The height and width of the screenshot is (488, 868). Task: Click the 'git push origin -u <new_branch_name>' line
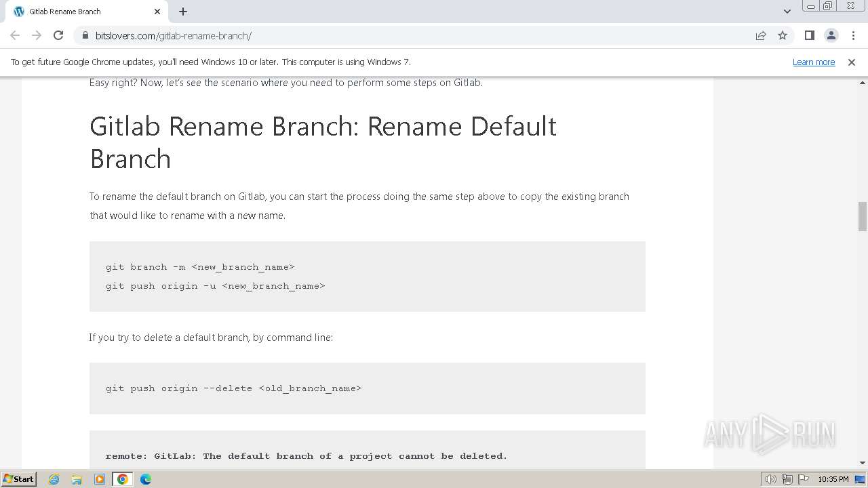click(x=216, y=286)
